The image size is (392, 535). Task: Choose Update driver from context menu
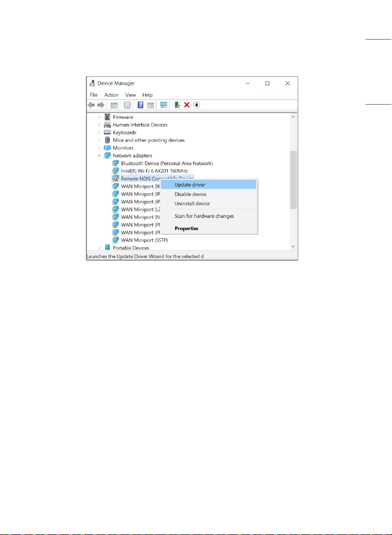[x=208, y=184]
